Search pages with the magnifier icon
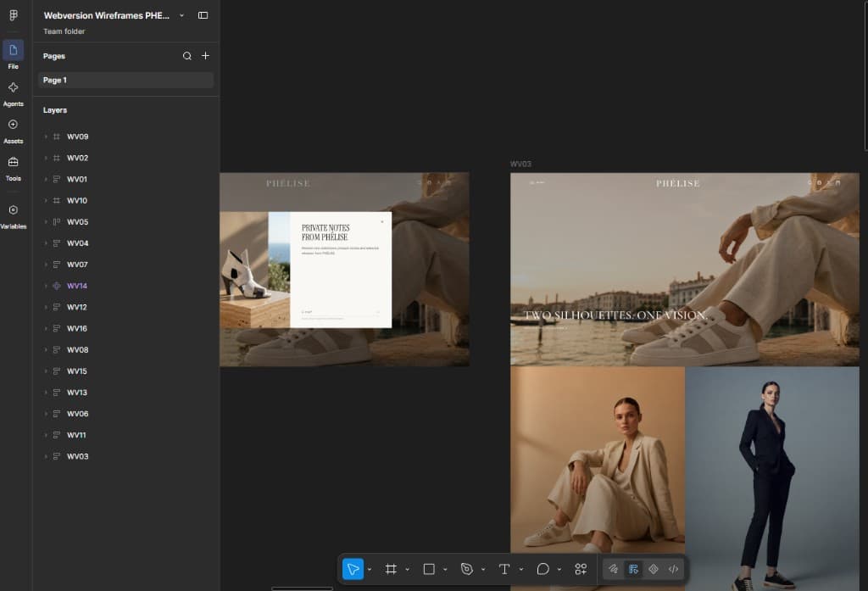 pyautogui.click(x=187, y=56)
